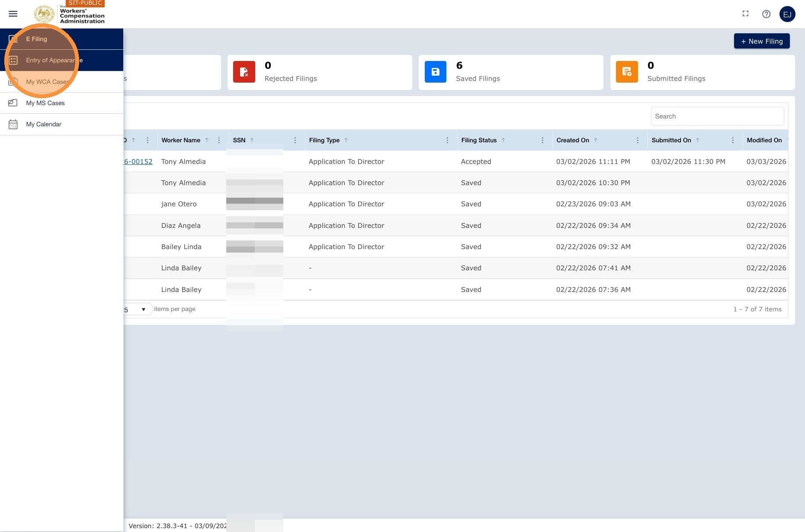
Task: Open the filing link ending 6-00152
Action: pos(138,162)
